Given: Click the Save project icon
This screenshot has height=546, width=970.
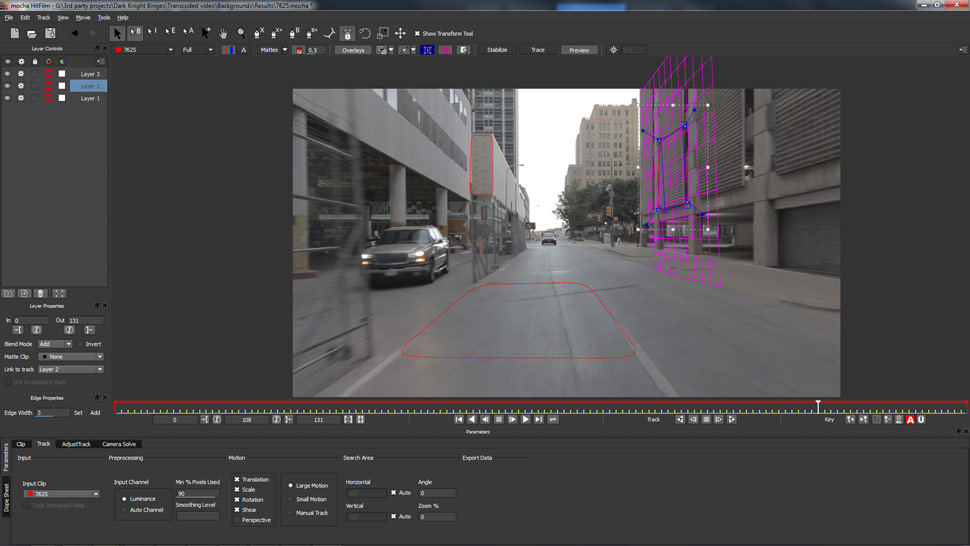Looking at the screenshot, I should [50, 33].
